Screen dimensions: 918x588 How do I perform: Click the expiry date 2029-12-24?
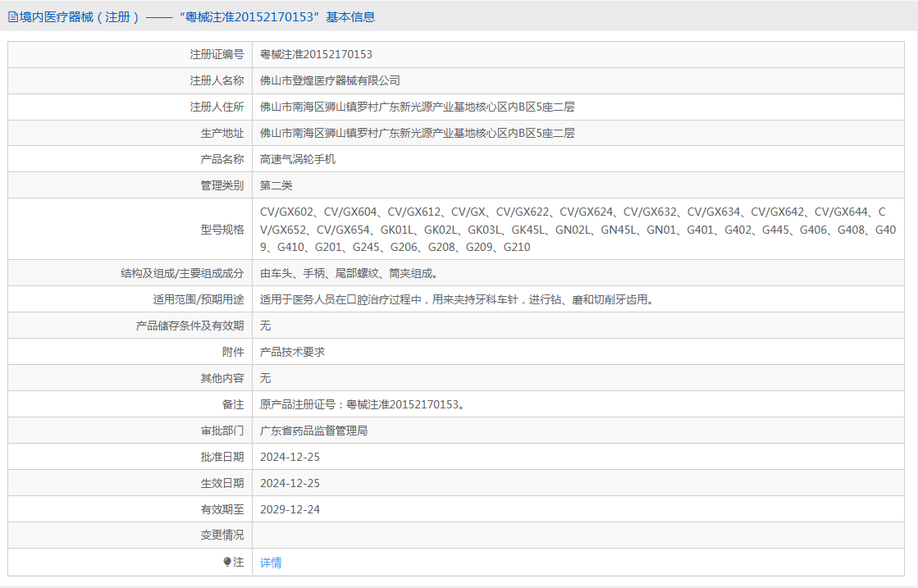tap(290, 509)
